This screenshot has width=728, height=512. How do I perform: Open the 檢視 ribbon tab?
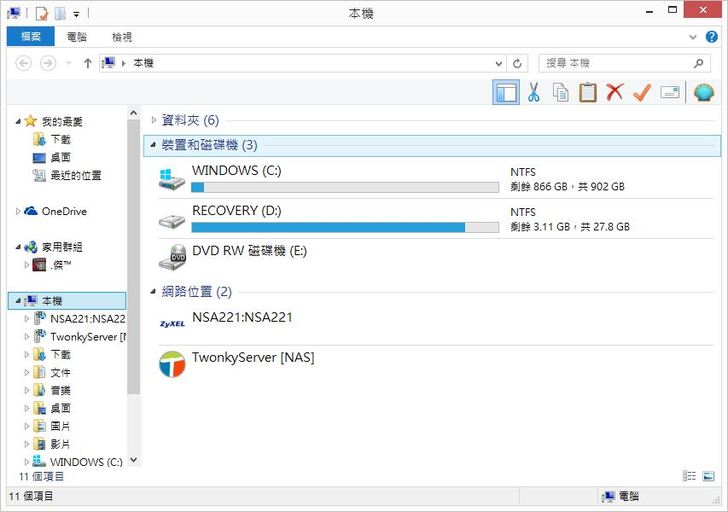click(122, 37)
